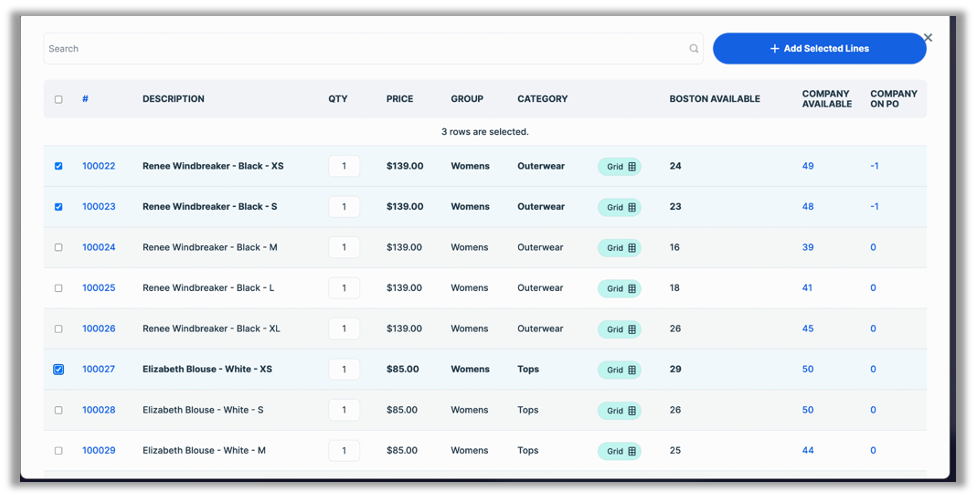
Task: Deselect the Elizabeth Blouse White XS checkbox
Action: 58,369
